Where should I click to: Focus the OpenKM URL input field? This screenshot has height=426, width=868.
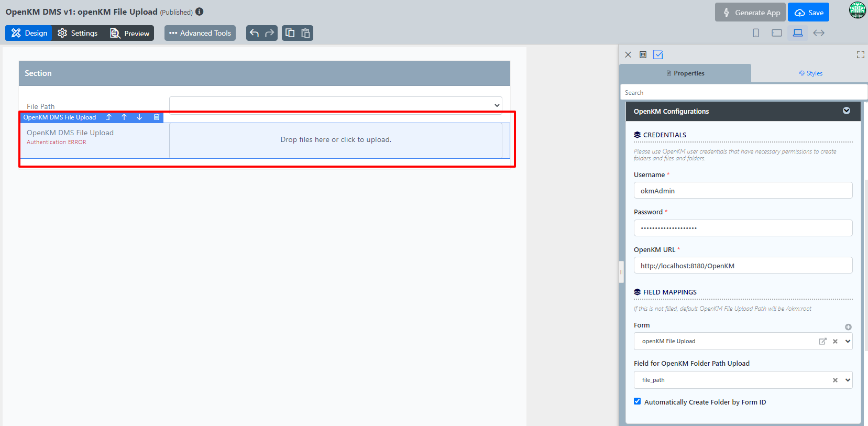click(743, 266)
